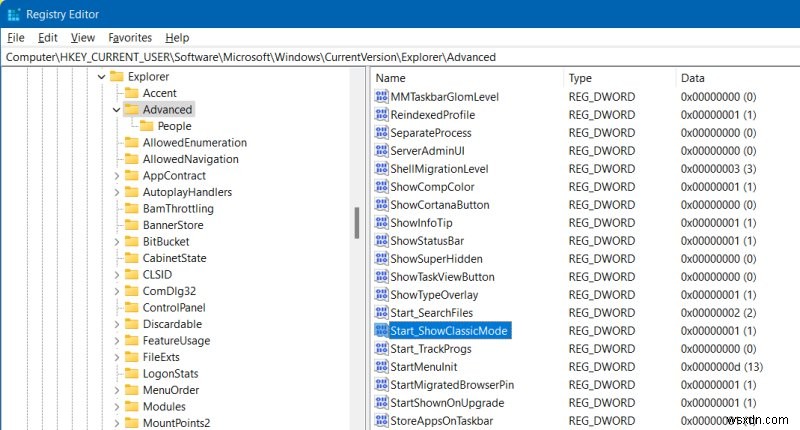Expand the AppContract key
The height and width of the screenshot is (430, 800).
click(116, 175)
